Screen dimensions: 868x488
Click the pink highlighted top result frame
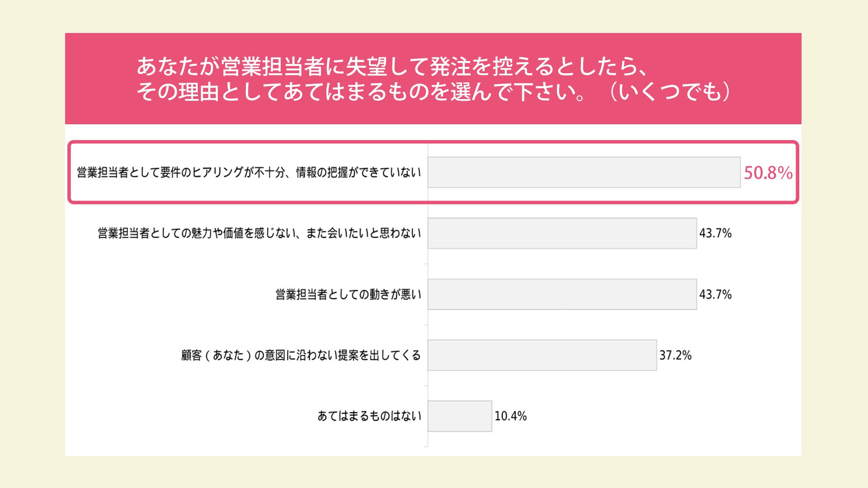433,143
